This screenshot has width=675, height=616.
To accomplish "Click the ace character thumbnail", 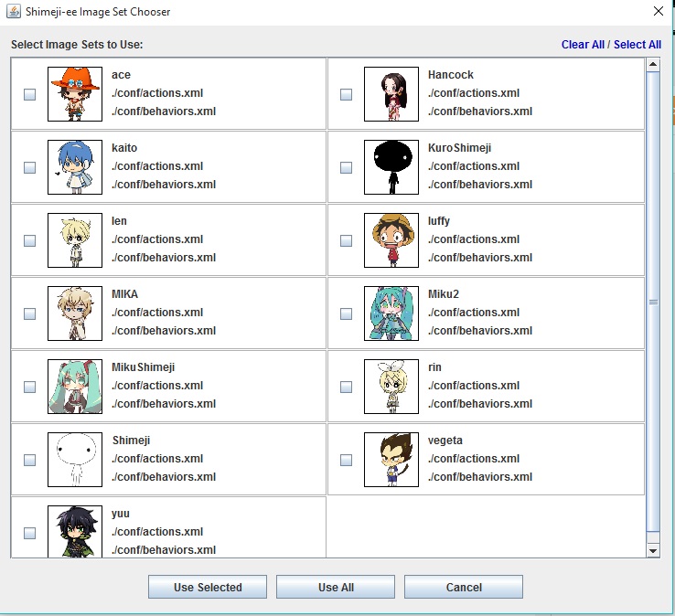I will coord(75,94).
